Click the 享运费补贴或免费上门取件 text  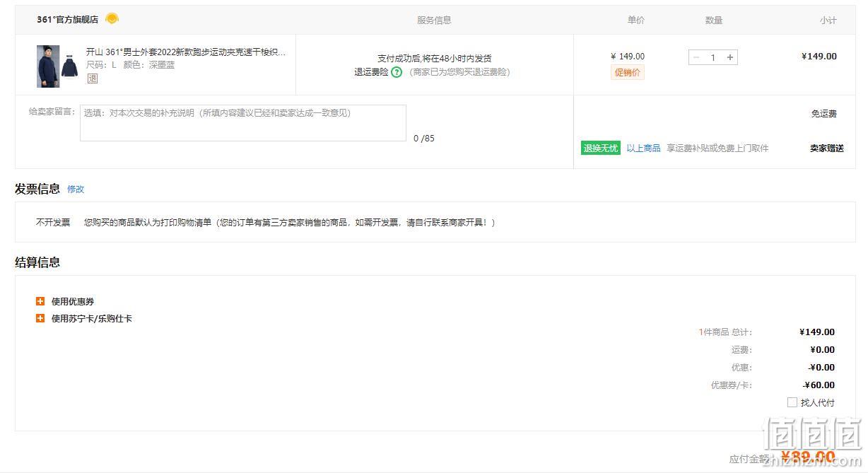click(x=717, y=148)
